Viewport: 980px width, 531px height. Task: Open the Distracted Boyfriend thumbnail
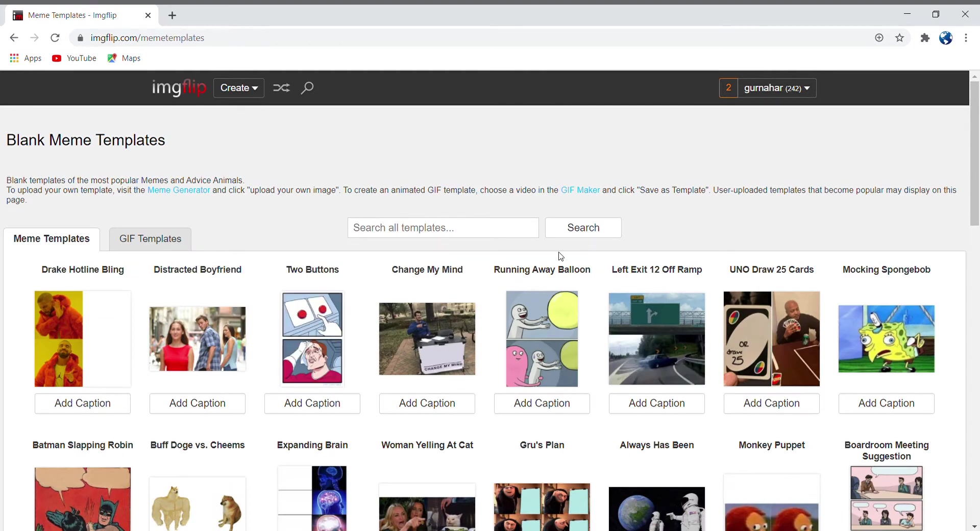pos(198,339)
